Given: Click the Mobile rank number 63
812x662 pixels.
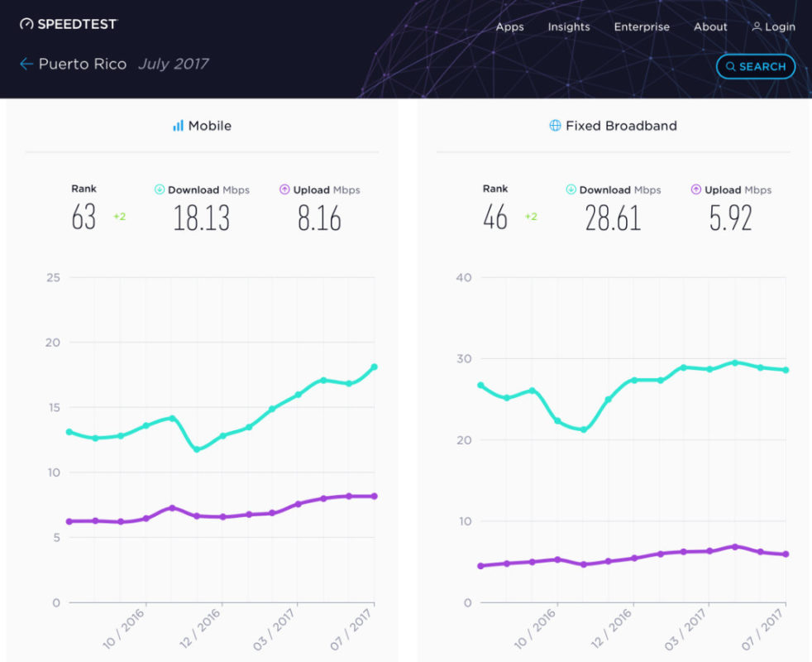Looking at the screenshot, I should pyautogui.click(x=84, y=218).
